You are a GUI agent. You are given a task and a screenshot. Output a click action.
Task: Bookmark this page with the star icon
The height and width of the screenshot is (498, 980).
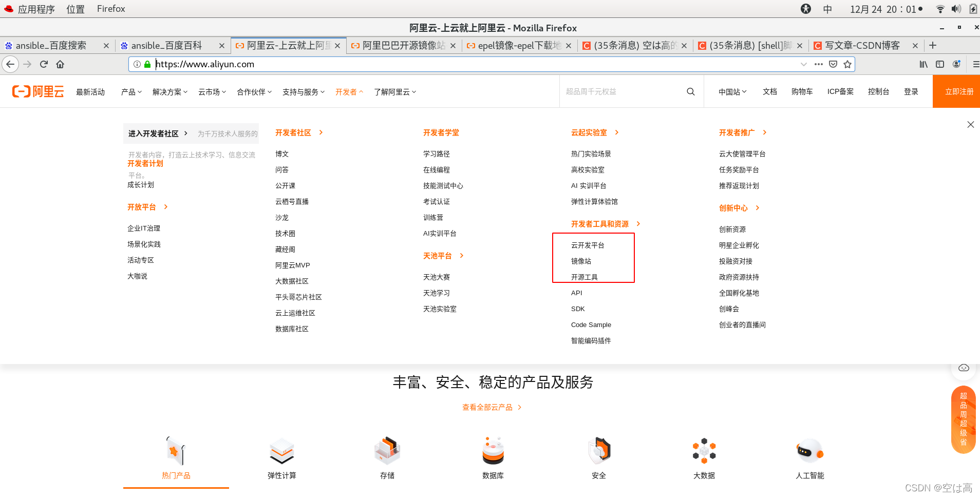(847, 64)
